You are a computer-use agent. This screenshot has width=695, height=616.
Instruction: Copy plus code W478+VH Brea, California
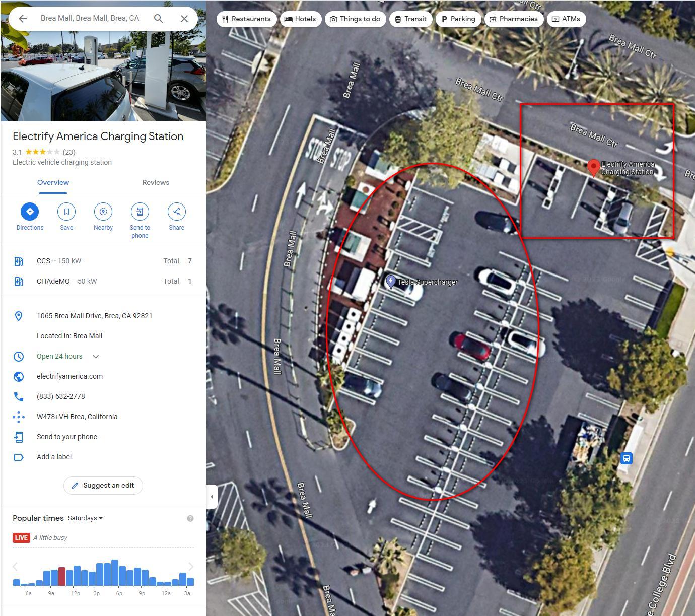click(77, 417)
